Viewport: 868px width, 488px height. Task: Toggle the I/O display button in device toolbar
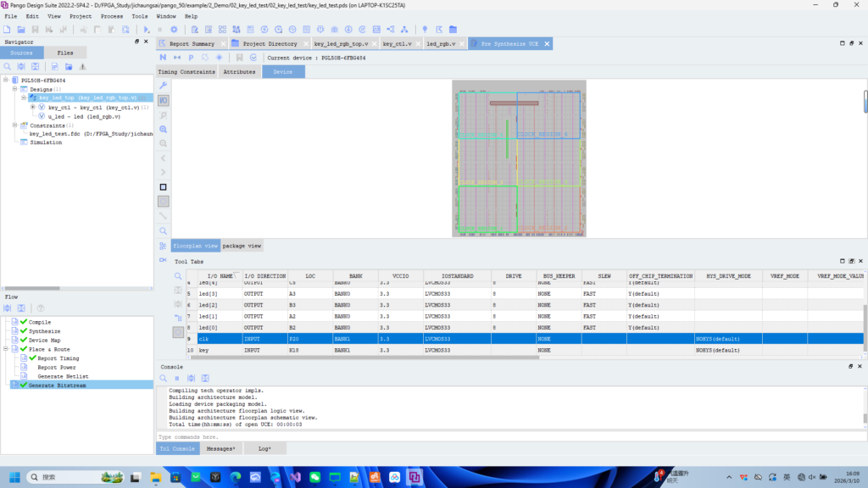tap(164, 101)
